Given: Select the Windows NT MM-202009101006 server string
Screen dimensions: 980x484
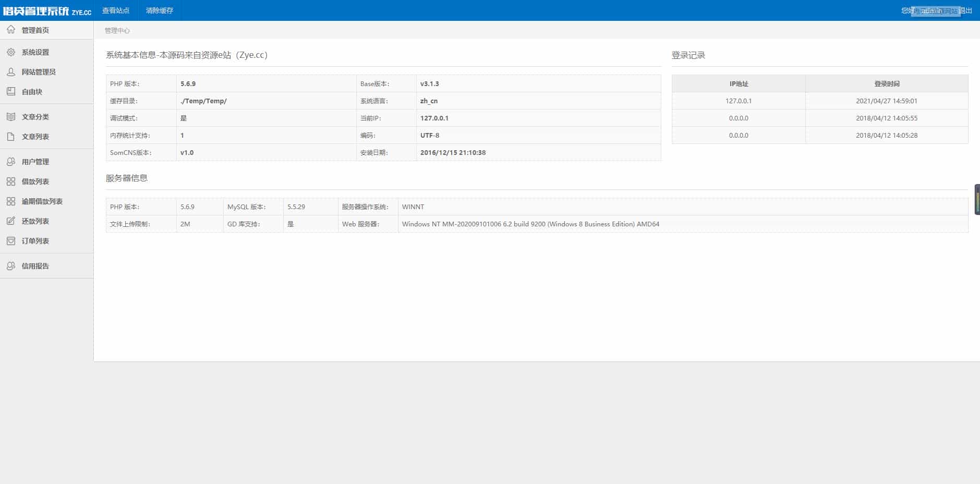Looking at the screenshot, I should click(x=530, y=224).
